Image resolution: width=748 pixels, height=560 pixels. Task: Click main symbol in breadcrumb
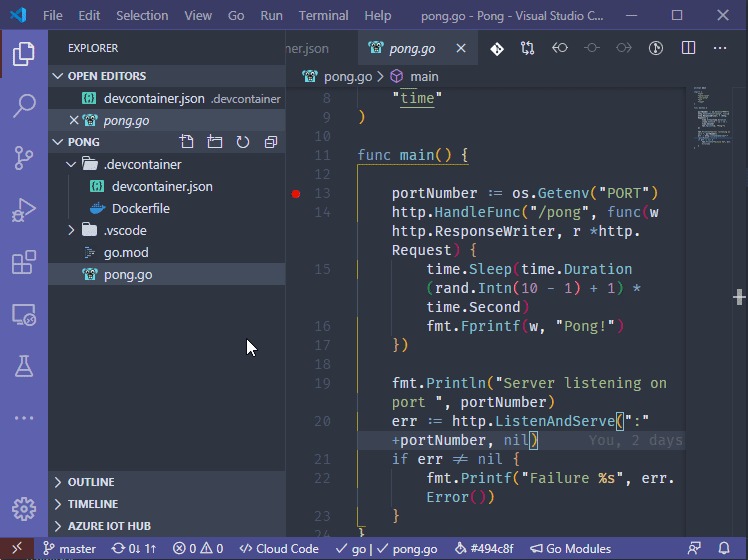424,76
